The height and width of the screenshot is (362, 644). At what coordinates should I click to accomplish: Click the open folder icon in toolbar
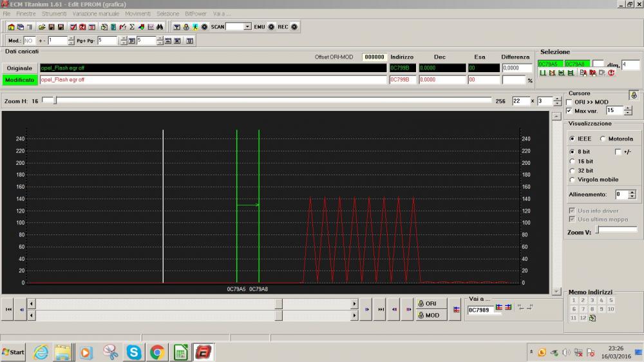(x=41, y=27)
